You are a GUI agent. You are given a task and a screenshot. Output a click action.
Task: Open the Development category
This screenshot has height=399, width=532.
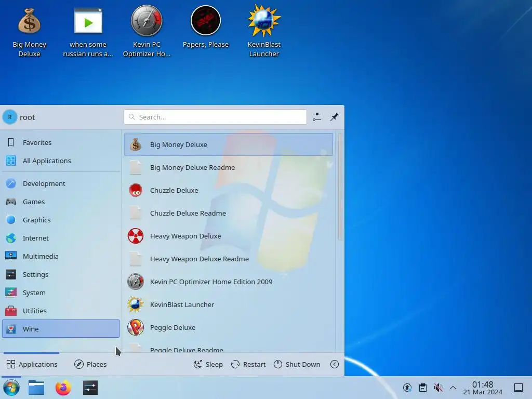coord(61,183)
